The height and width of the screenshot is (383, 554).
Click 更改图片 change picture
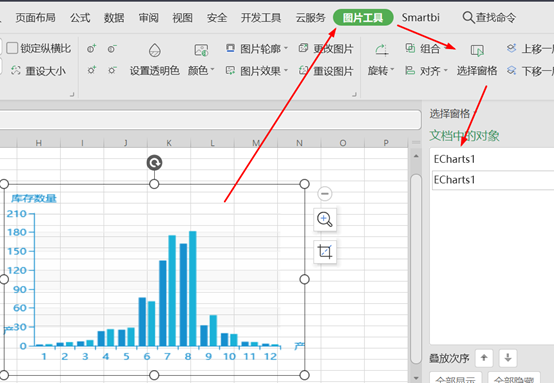326,48
